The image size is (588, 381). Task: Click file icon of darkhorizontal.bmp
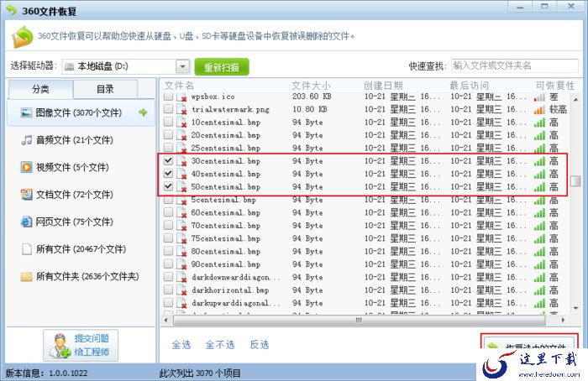(182, 290)
